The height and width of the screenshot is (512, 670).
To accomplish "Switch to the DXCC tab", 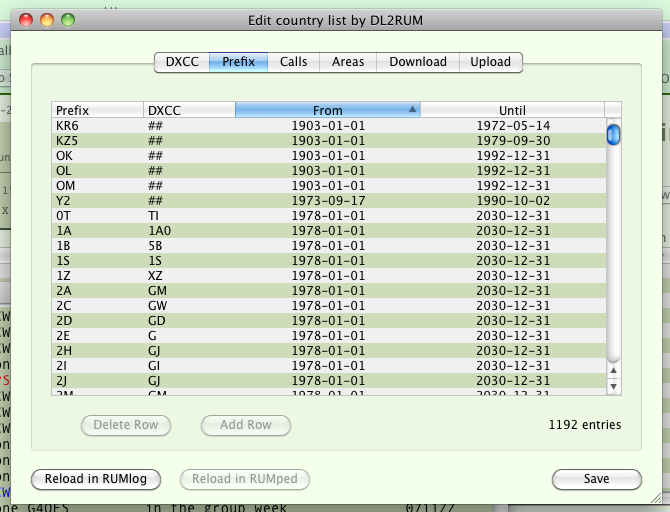I will 181,62.
